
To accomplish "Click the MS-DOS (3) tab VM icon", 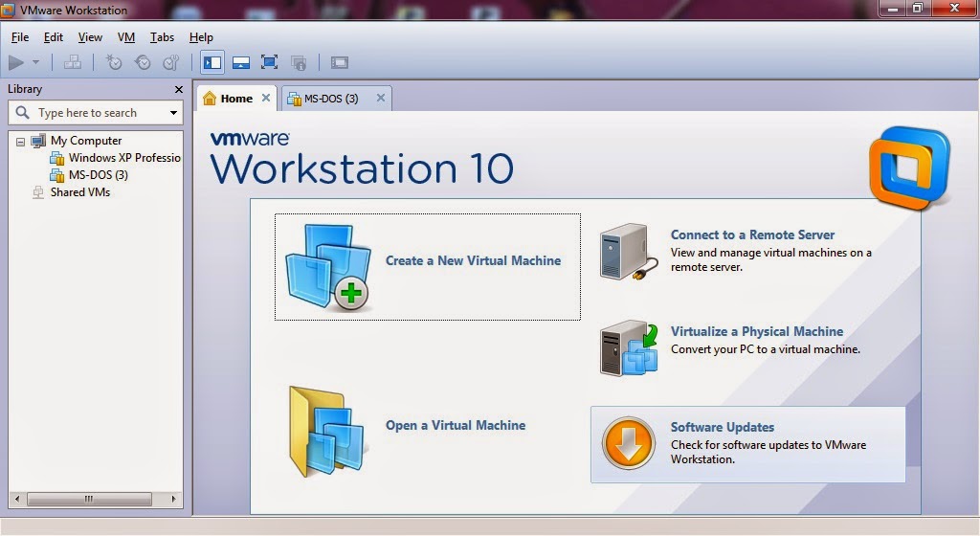I will pyautogui.click(x=294, y=99).
